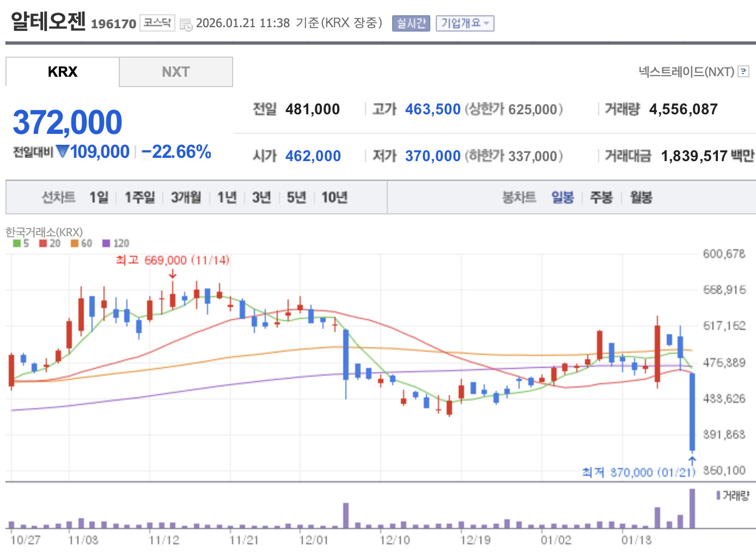
Task: Click the calendar icon beside the timestamp
Action: [x=186, y=24]
